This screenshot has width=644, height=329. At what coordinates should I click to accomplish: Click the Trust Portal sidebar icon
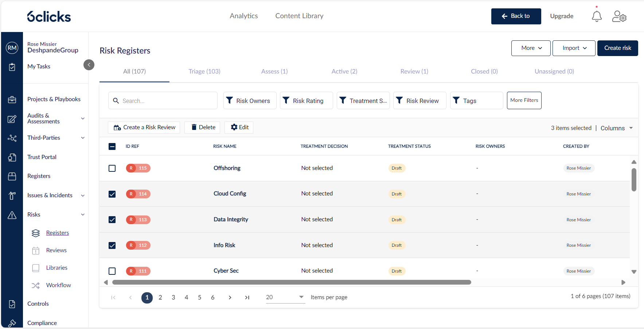tap(12, 157)
